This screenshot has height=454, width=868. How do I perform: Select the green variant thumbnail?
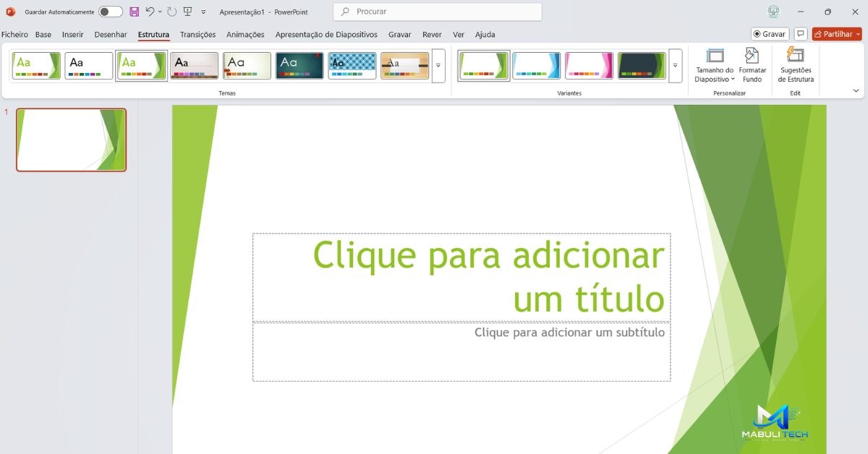coord(484,66)
